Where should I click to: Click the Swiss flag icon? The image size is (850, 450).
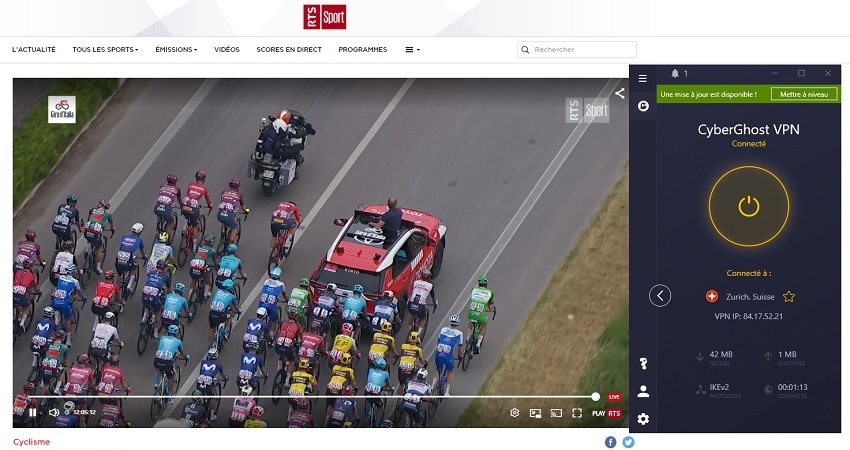click(712, 297)
